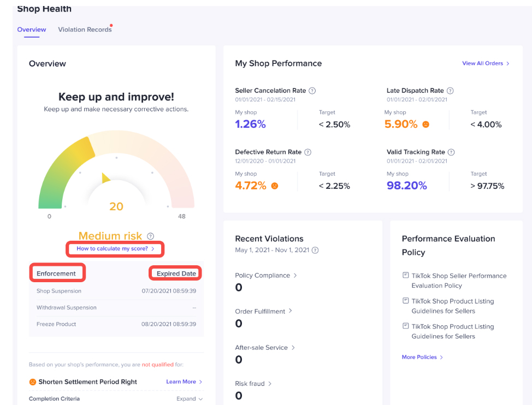Viewport: 532px width, 405px height.
Task: Expand the Completion Criteria section
Action: tap(189, 399)
